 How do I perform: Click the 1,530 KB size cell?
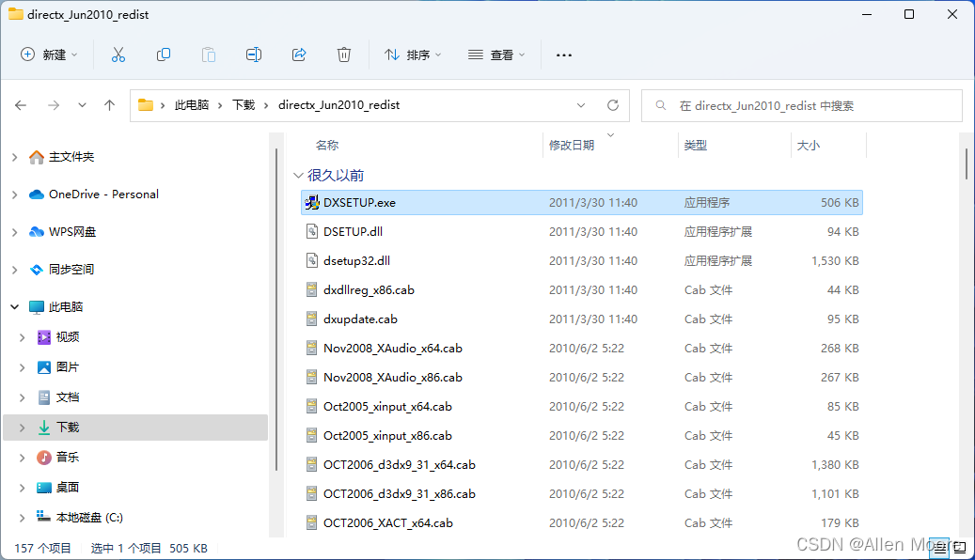click(x=835, y=260)
